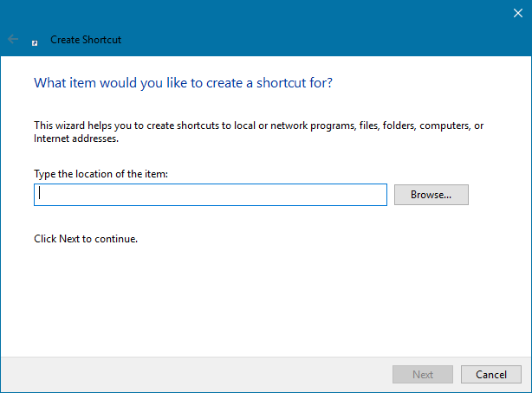Click the "What item would you like" heading
This screenshot has height=393, width=532.
pos(183,84)
